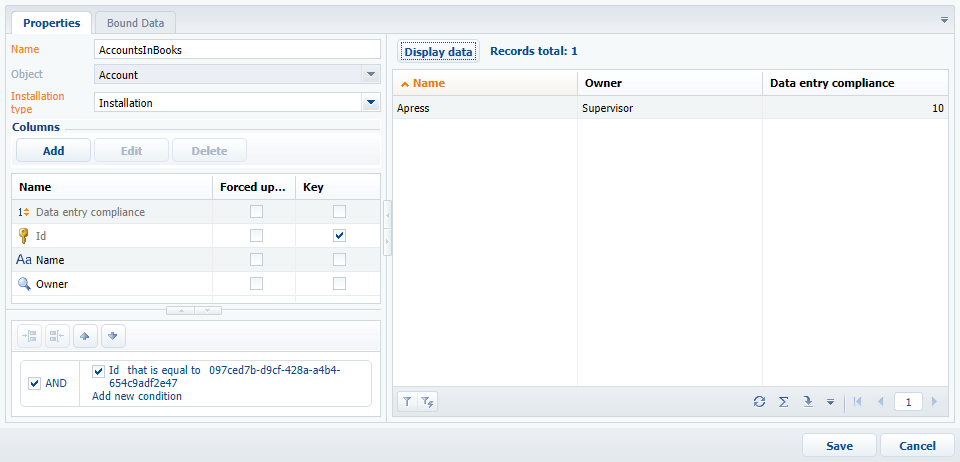This screenshot has width=960, height=462.
Task: Check Forced update for Name column
Action: tap(256, 260)
